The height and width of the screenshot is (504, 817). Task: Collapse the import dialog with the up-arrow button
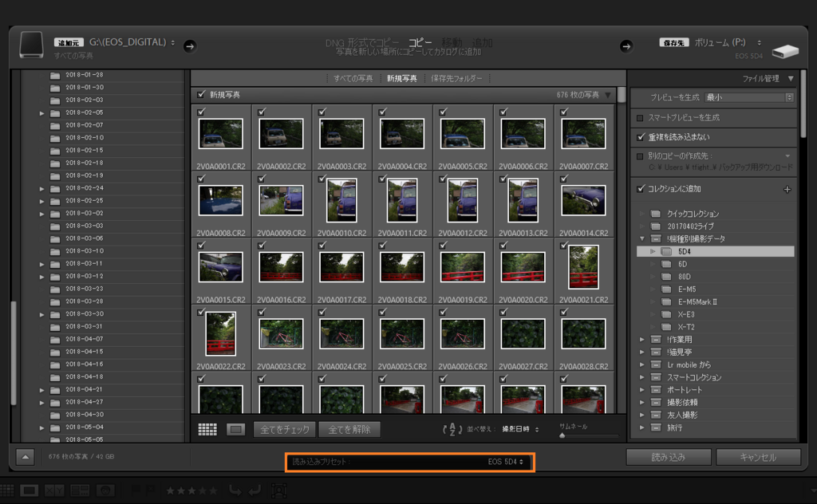[25, 457]
